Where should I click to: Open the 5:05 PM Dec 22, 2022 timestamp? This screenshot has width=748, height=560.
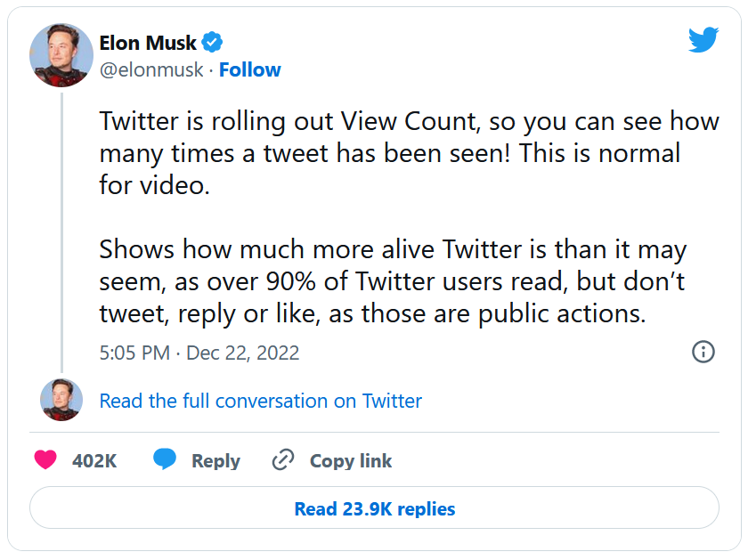coord(199,353)
